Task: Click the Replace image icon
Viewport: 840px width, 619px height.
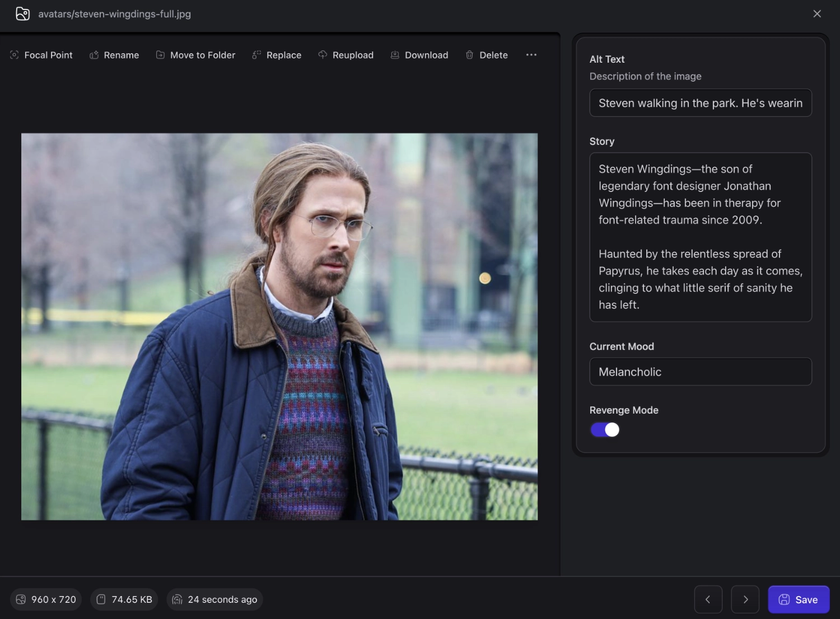Action: click(x=256, y=55)
